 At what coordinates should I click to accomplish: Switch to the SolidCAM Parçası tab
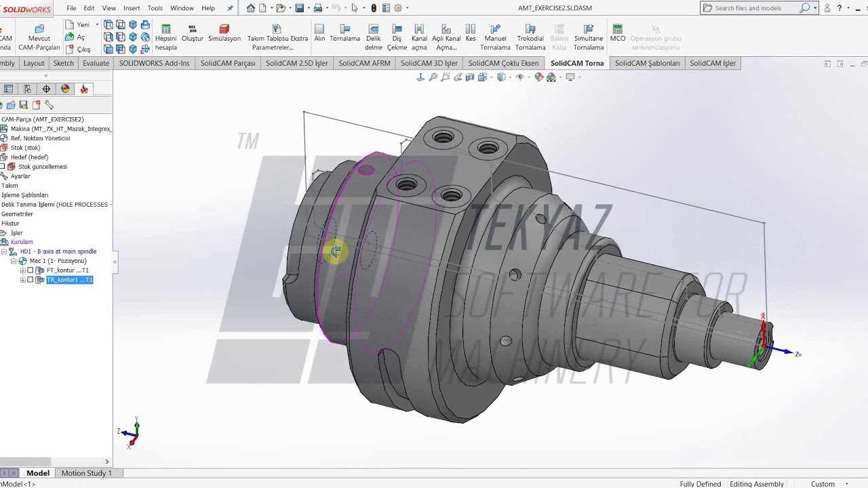[228, 63]
